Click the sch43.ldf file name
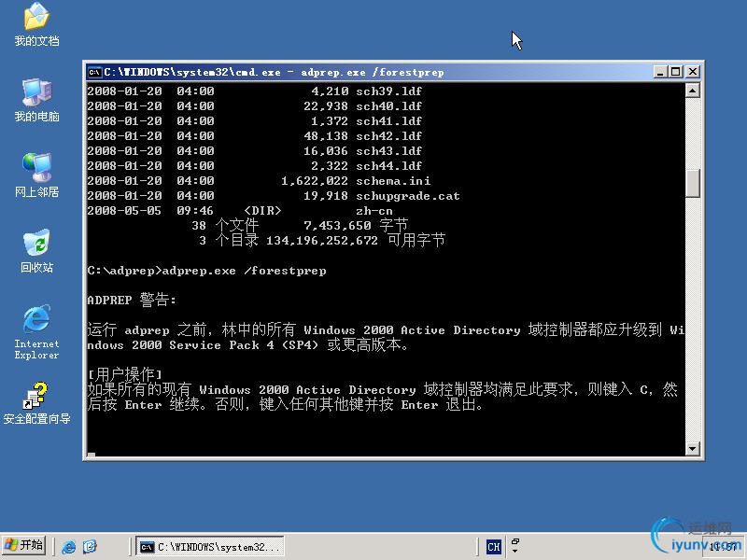Viewport: 747px width, 560px height. [388, 151]
